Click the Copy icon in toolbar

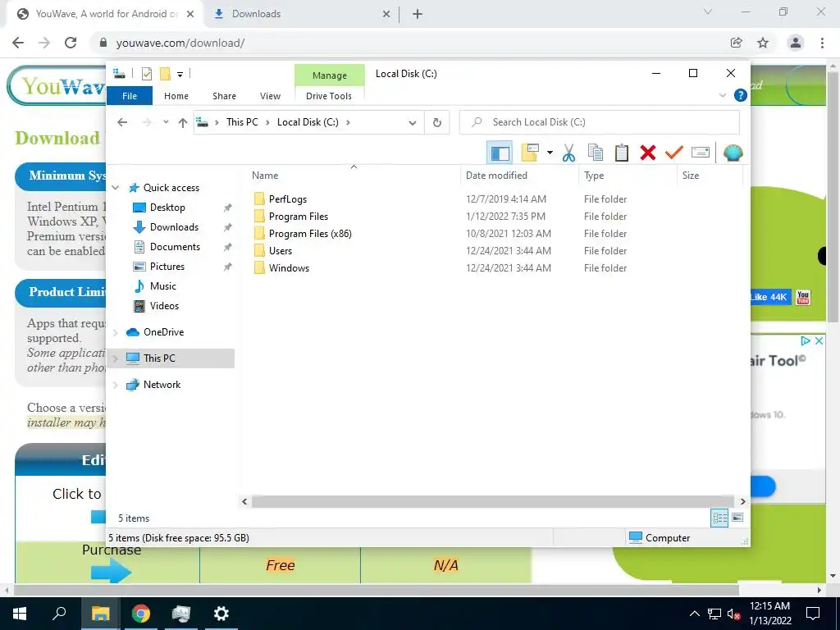[x=596, y=153]
